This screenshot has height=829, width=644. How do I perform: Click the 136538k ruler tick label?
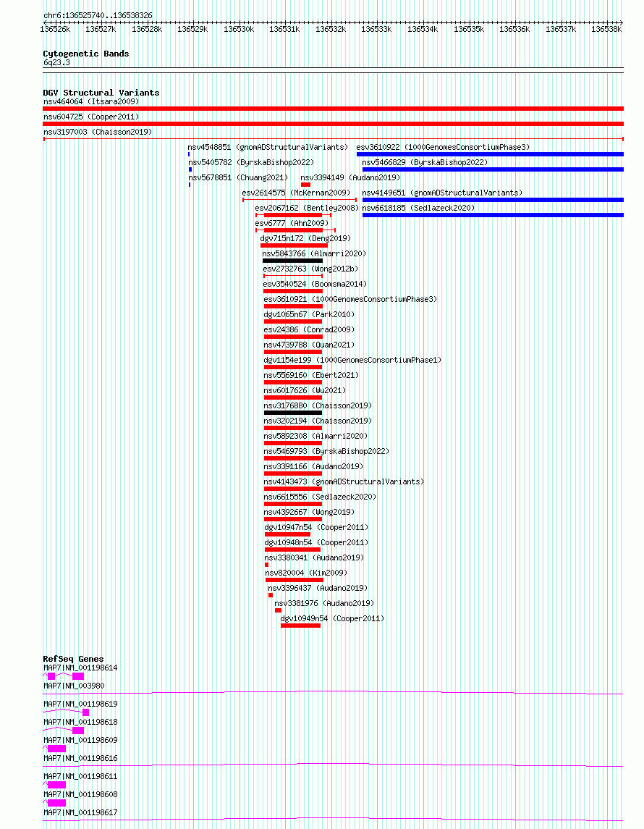coord(606,29)
